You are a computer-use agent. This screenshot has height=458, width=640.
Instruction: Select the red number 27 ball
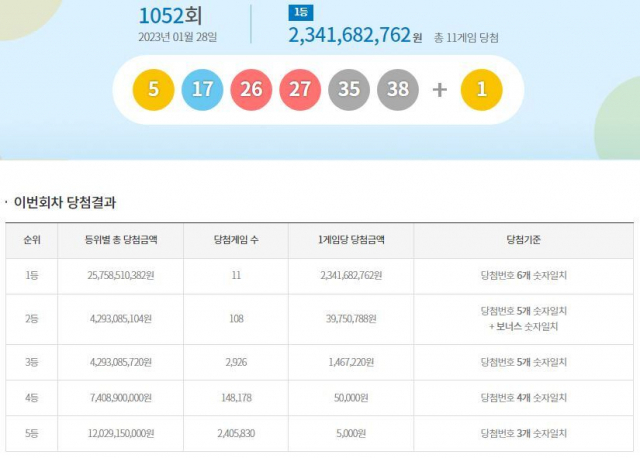[300, 90]
